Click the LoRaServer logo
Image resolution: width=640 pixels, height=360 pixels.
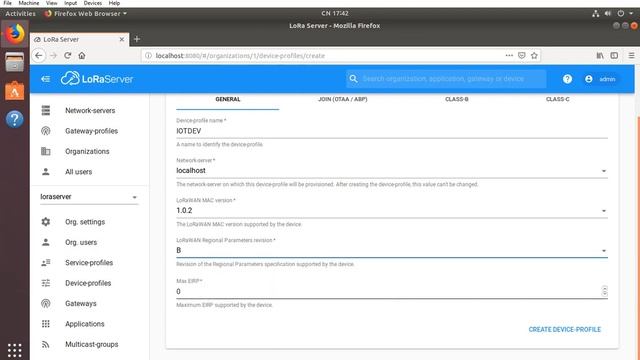pos(97,78)
